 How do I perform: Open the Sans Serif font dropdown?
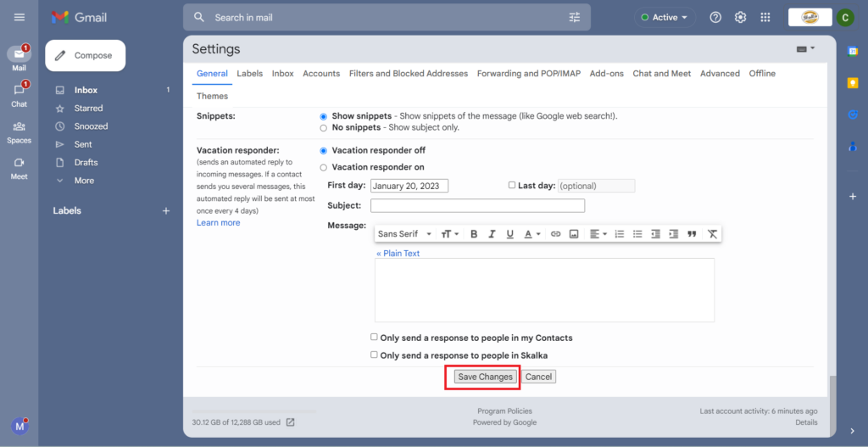404,234
